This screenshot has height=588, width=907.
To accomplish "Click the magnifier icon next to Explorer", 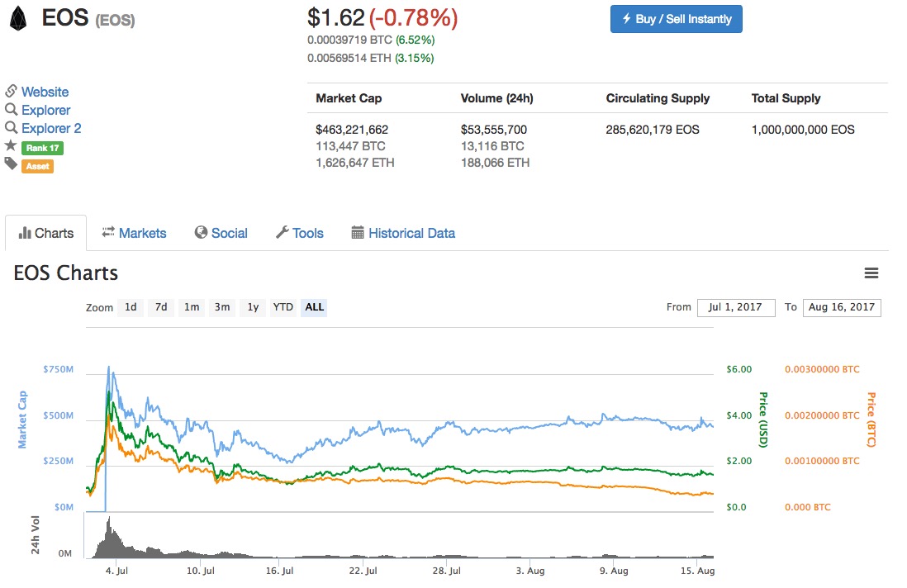I will (x=11, y=110).
